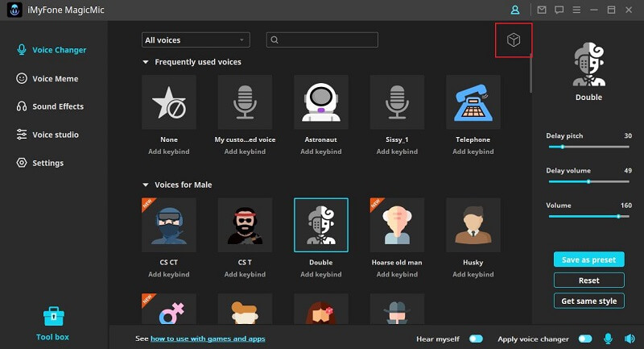Adjust the Delay volume slider

point(589,181)
